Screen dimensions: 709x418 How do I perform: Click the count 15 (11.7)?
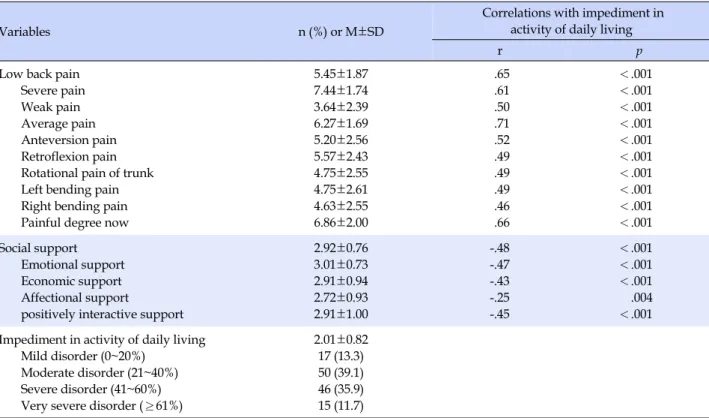(x=341, y=406)
